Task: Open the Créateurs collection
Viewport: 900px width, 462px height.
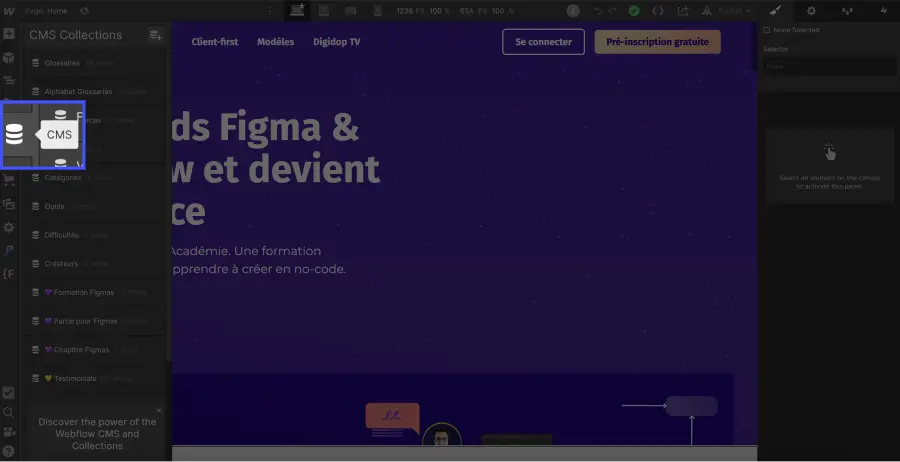Action: [95, 264]
